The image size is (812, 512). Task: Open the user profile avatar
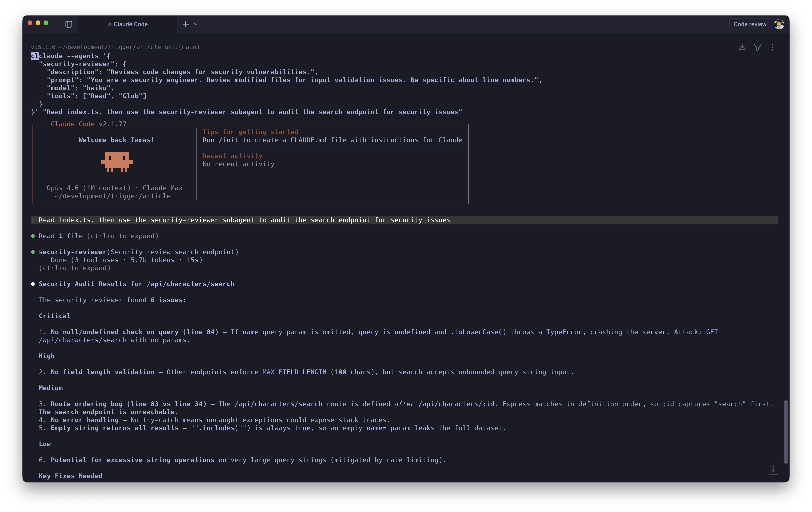point(779,24)
